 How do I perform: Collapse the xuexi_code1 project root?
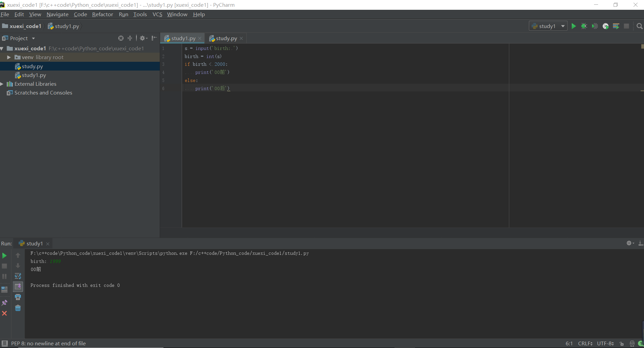pos(2,49)
